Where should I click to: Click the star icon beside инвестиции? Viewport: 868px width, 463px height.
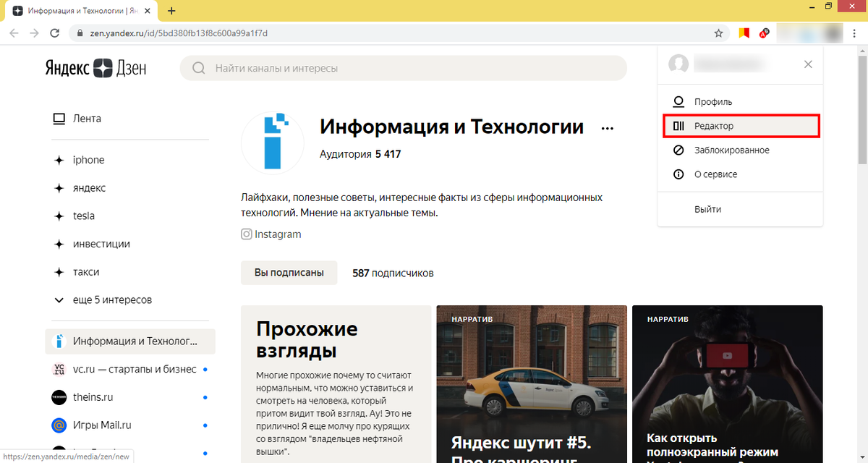59,244
